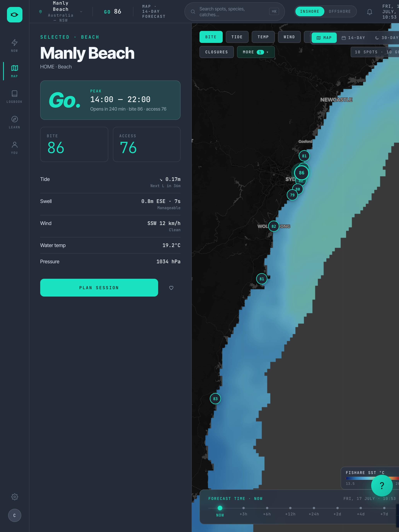Viewport: 399px width, 532px height.
Task: Enable the Temp map layer
Action: pos(263,37)
